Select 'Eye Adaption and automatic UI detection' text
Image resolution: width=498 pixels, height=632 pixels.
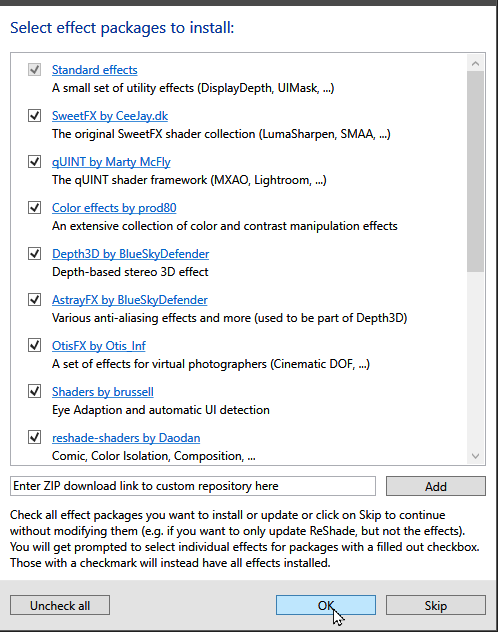tap(161, 410)
